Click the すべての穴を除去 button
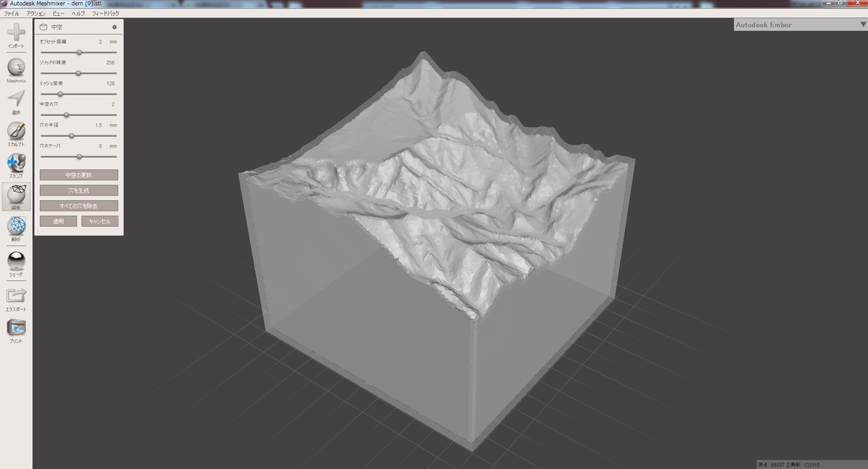This screenshot has width=868, height=469. (79, 206)
